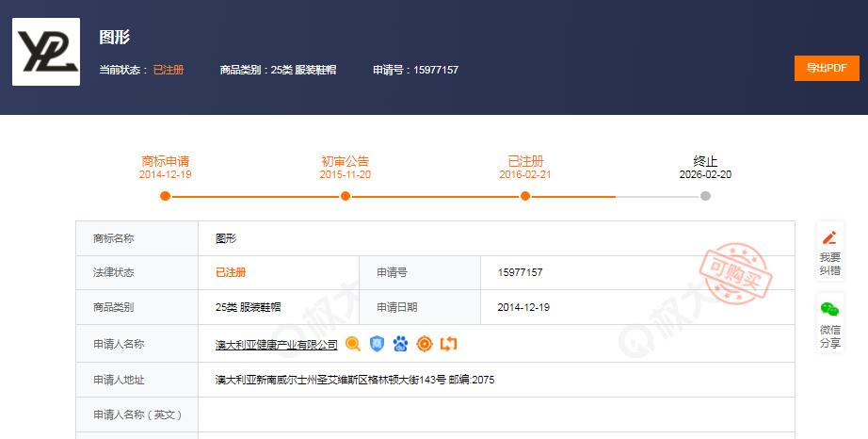Click the 申请人名称（英文） label cell
The height and width of the screenshot is (439, 868).
click(137, 415)
